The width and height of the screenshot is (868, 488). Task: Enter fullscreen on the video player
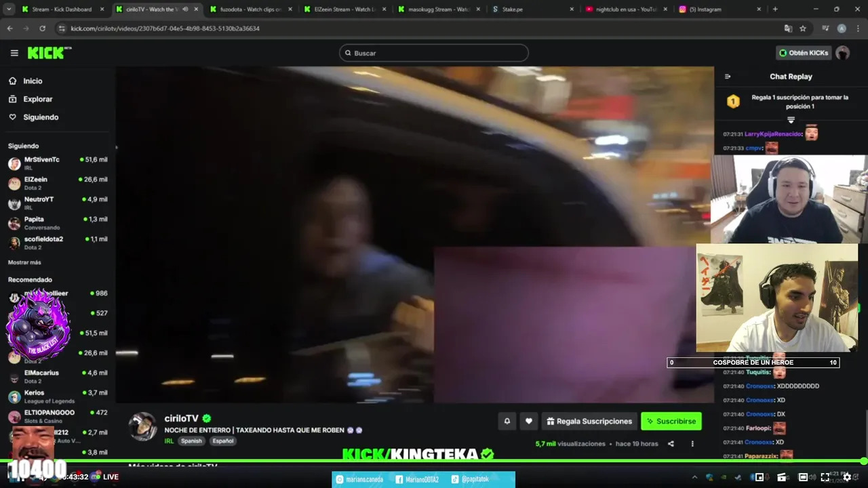825,477
